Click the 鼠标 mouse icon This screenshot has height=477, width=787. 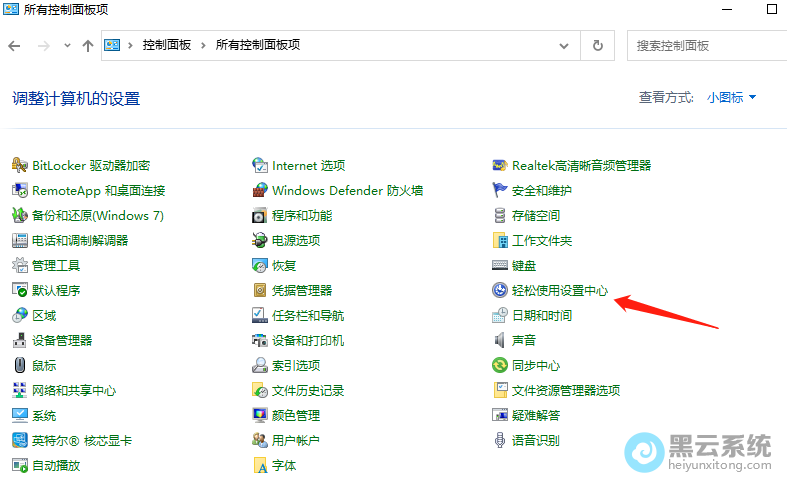[20, 365]
